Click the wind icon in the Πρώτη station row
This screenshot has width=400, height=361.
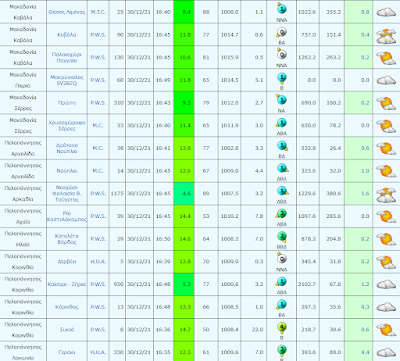tap(281, 100)
